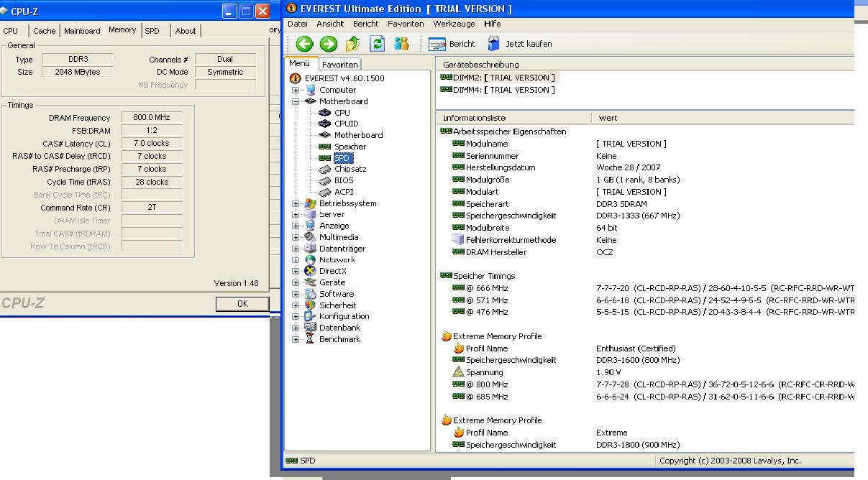This screenshot has width=868, height=480.
Task: Switch to CPU tab in CPU-Z
Action: (11, 31)
